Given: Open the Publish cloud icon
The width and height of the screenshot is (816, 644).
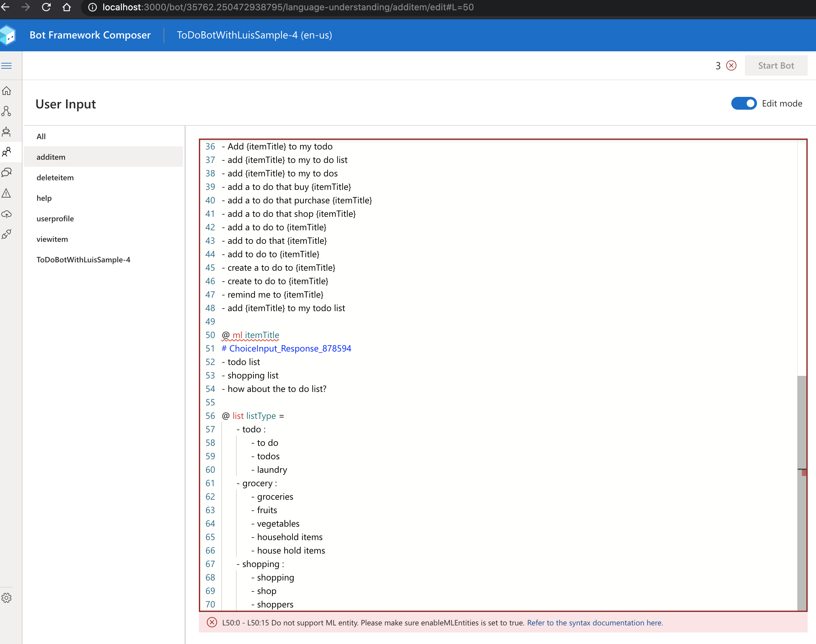Looking at the screenshot, I should (7, 214).
